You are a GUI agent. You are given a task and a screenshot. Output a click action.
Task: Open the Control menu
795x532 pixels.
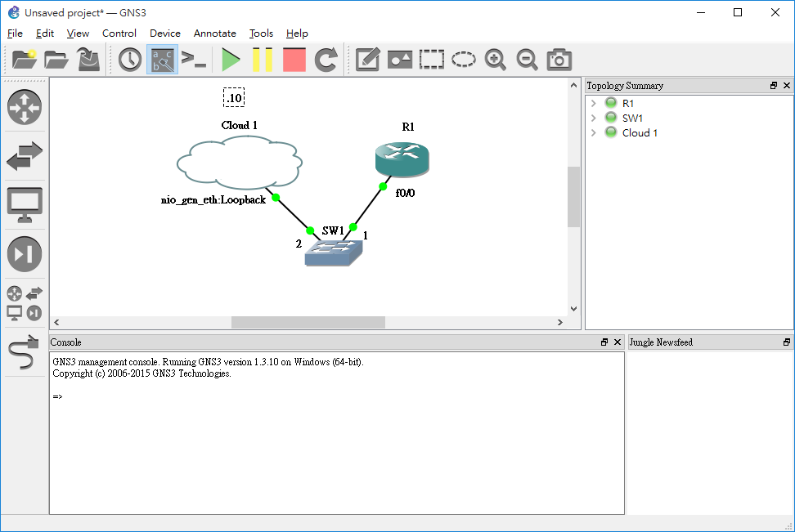(x=119, y=34)
